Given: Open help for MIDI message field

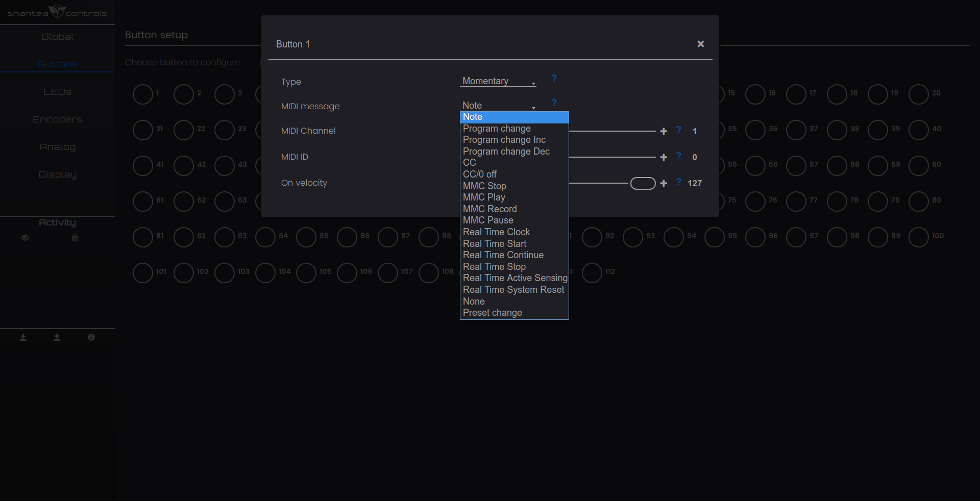Looking at the screenshot, I should (x=554, y=103).
